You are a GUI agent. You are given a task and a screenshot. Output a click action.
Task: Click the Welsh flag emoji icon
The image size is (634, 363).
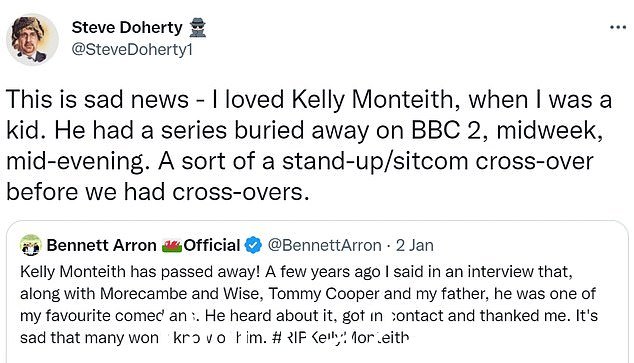point(172,246)
